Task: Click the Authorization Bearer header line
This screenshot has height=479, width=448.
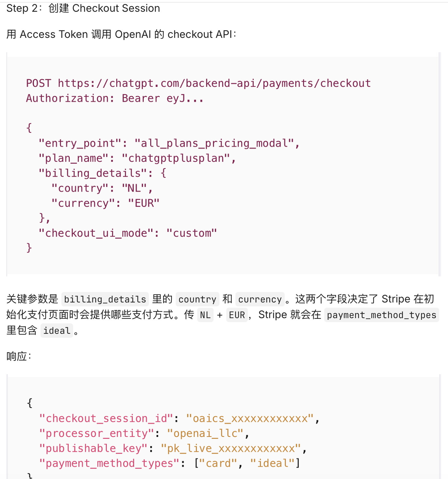Action: [x=115, y=98]
